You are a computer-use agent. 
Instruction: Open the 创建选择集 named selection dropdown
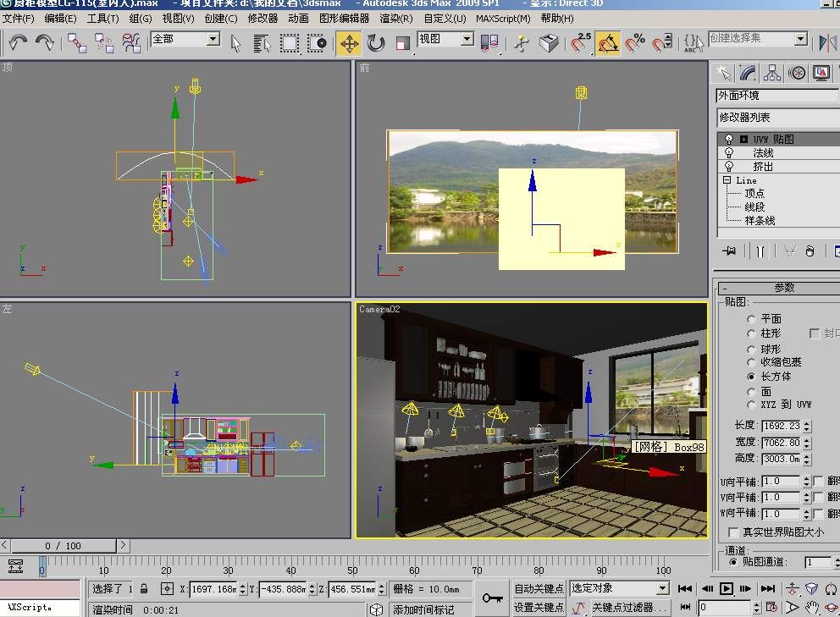tap(800, 39)
